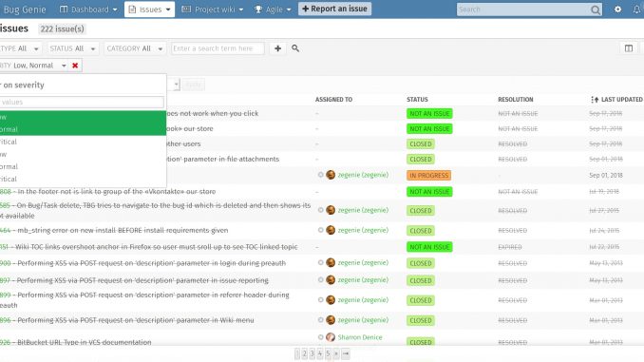Open settings gear icon
Screen dimensions: 644x362
(x=617, y=10)
